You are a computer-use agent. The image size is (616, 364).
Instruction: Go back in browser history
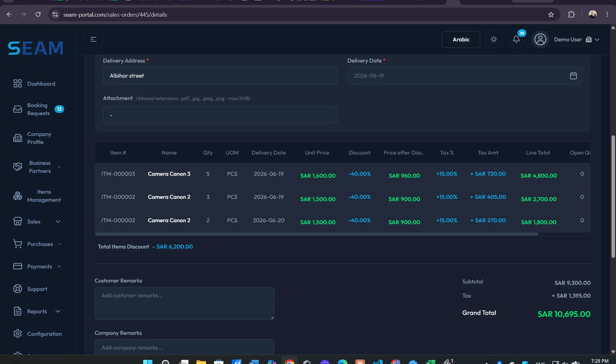point(9,14)
